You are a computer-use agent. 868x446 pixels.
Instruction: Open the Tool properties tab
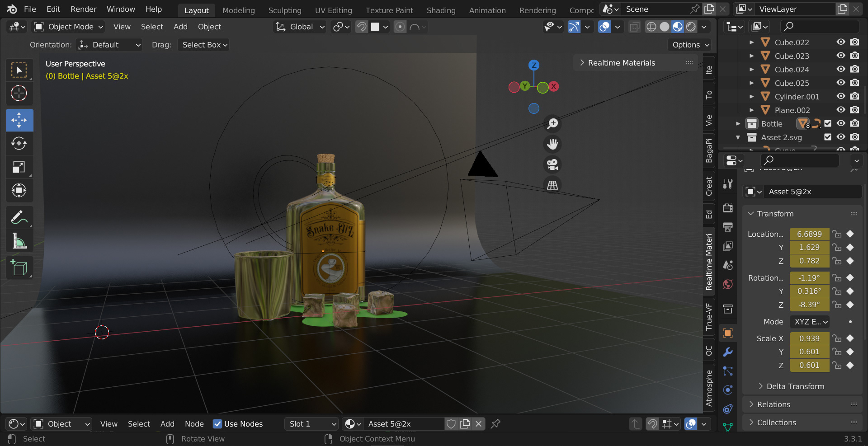coord(728,183)
